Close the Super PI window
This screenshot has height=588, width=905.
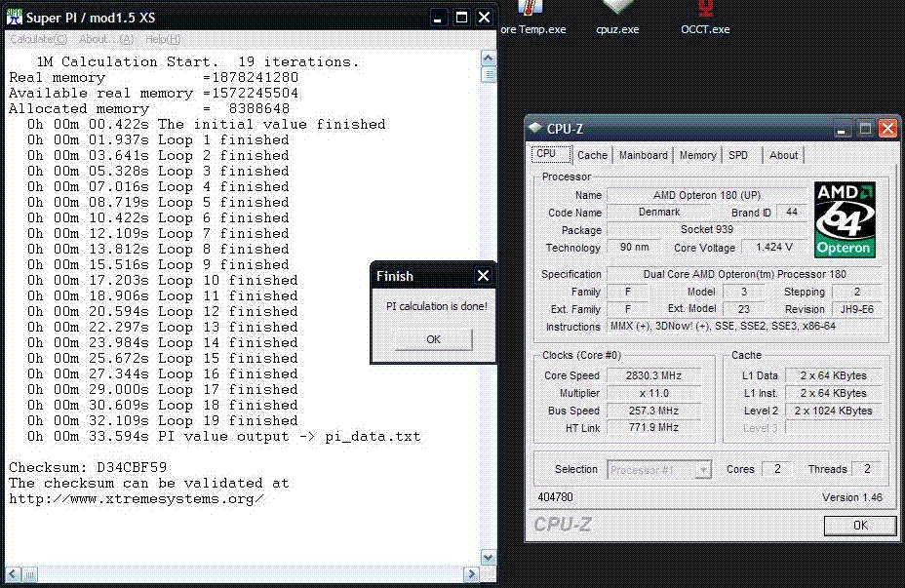click(484, 18)
